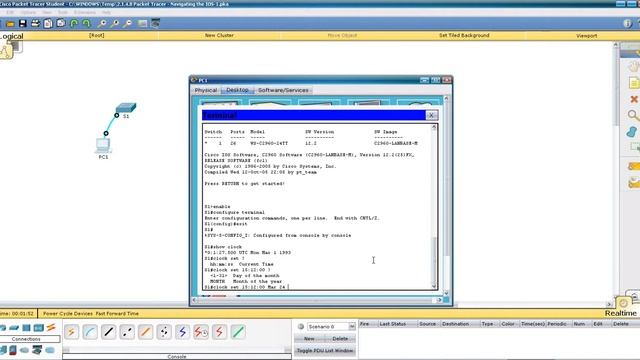Screen dimensions: 640x360
Task: Click Set Tiled Background
Action: [x=464, y=36]
